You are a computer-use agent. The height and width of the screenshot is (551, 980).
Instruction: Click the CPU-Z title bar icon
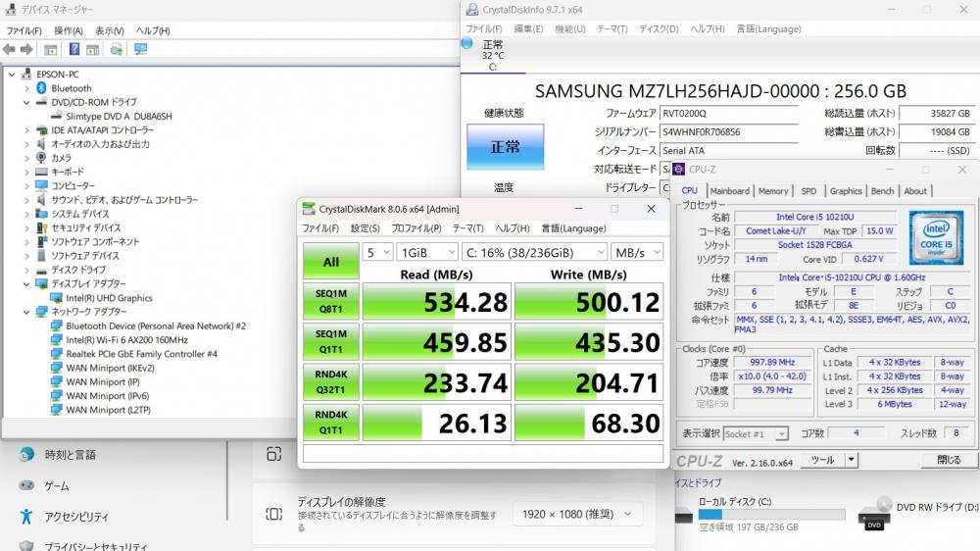coord(679,169)
